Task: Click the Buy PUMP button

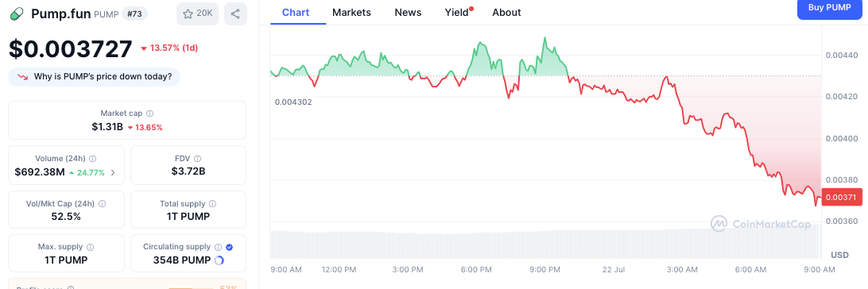Action: (x=829, y=8)
